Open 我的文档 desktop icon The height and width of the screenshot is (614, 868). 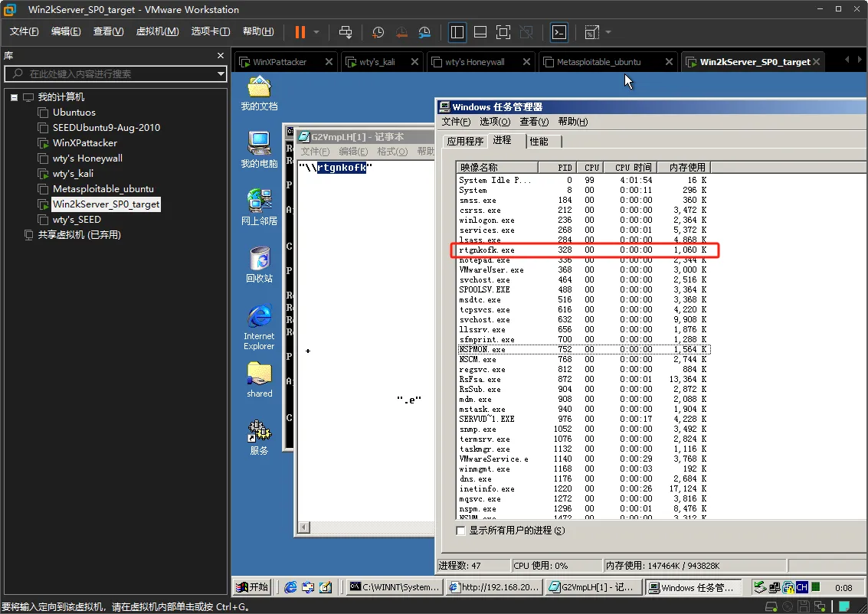[259, 94]
